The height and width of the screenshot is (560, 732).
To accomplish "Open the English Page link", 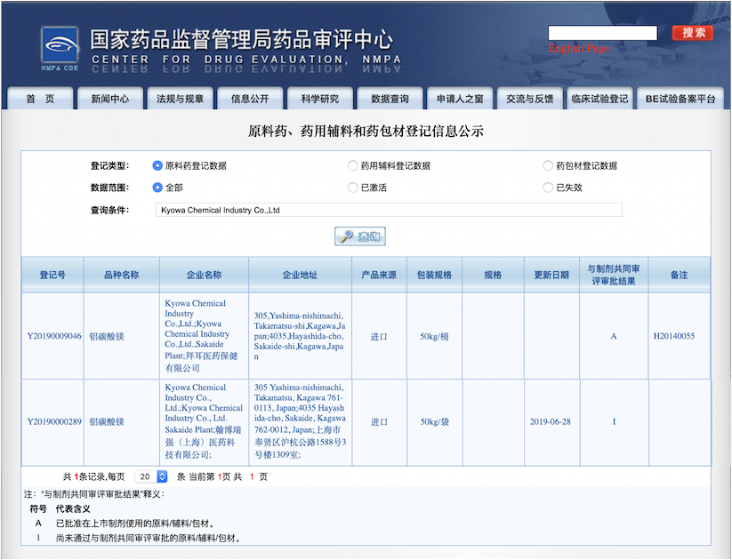I will [578, 48].
